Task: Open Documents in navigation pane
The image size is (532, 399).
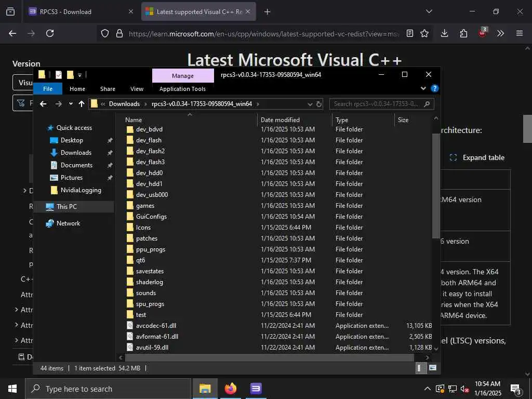Action: 76,165
